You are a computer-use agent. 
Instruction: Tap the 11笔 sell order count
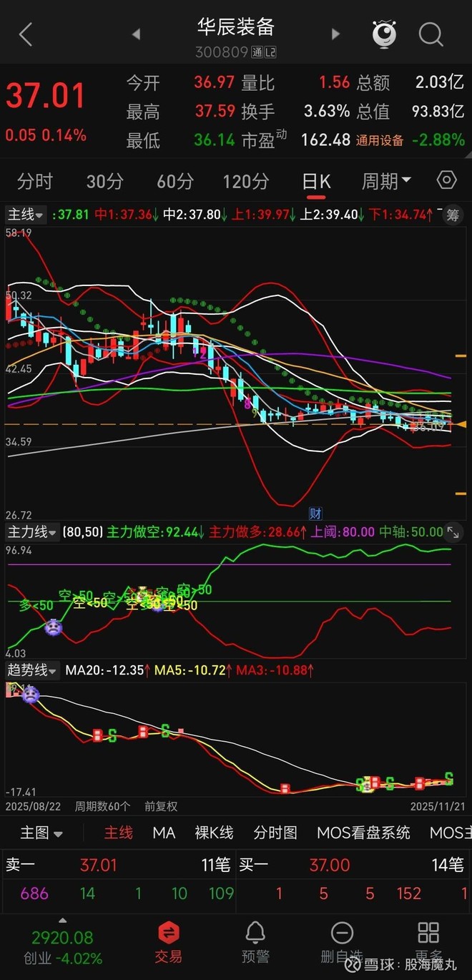[x=217, y=865]
